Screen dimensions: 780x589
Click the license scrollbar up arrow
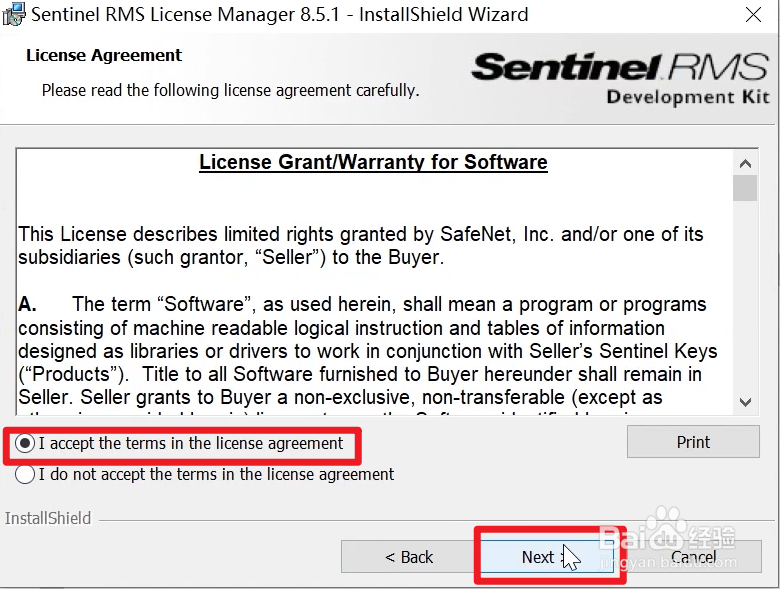point(745,163)
